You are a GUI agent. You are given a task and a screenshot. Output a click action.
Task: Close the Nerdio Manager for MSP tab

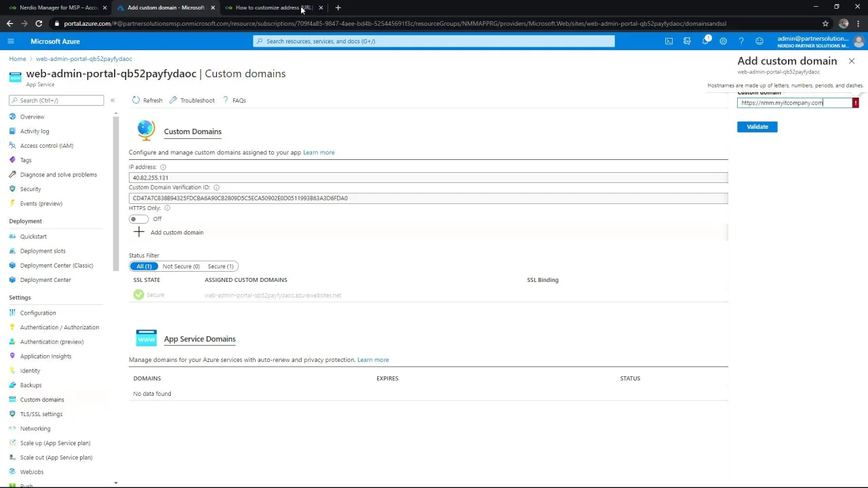pos(104,7)
